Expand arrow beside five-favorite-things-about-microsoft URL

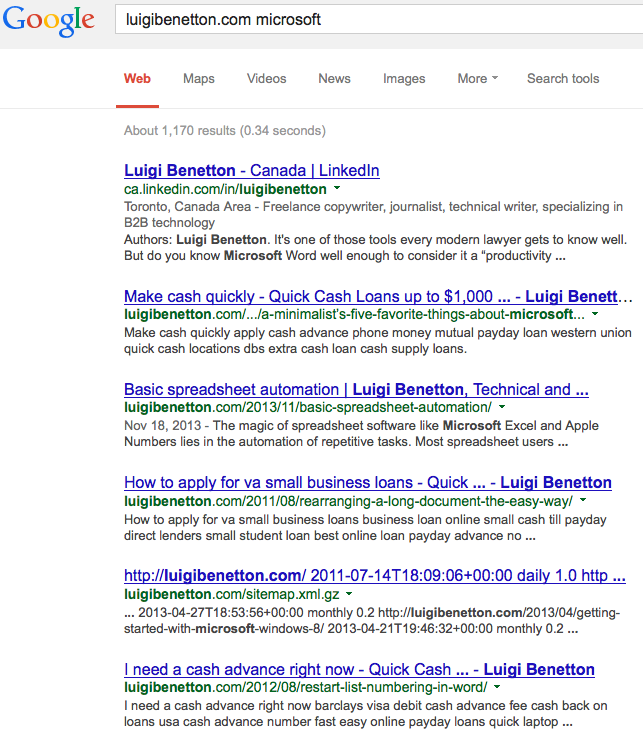click(x=595, y=313)
